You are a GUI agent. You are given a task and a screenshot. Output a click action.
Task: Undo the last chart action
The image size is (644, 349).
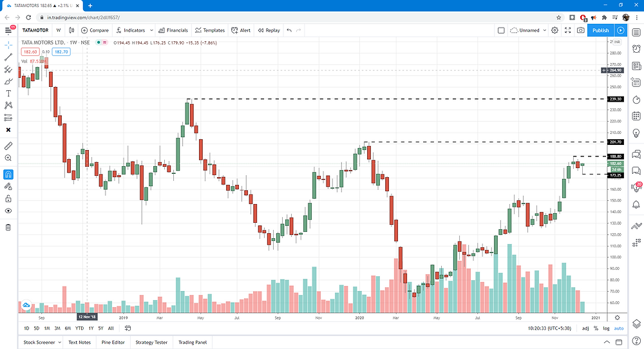[x=289, y=30]
